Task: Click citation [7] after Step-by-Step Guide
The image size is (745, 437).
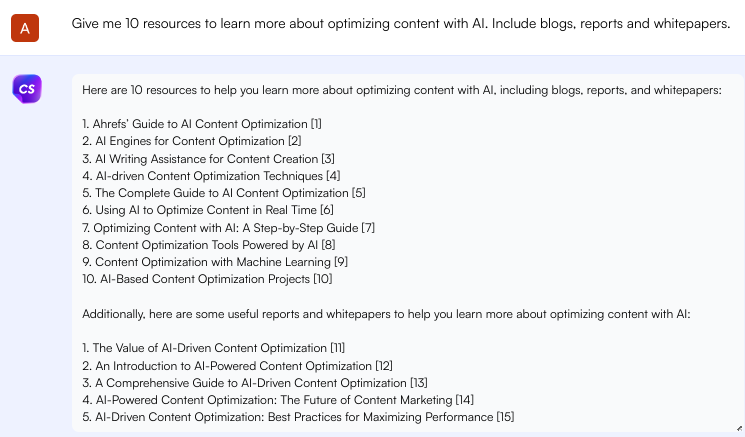Action: pos(368,227)
